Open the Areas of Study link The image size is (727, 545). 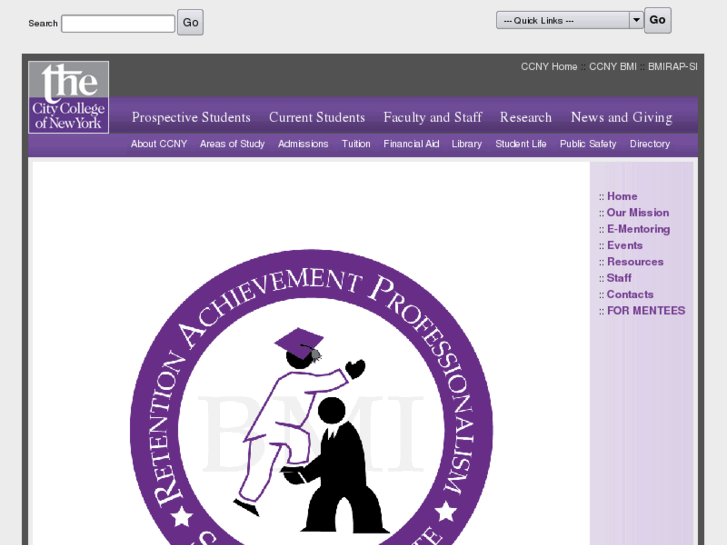point(232,144)
